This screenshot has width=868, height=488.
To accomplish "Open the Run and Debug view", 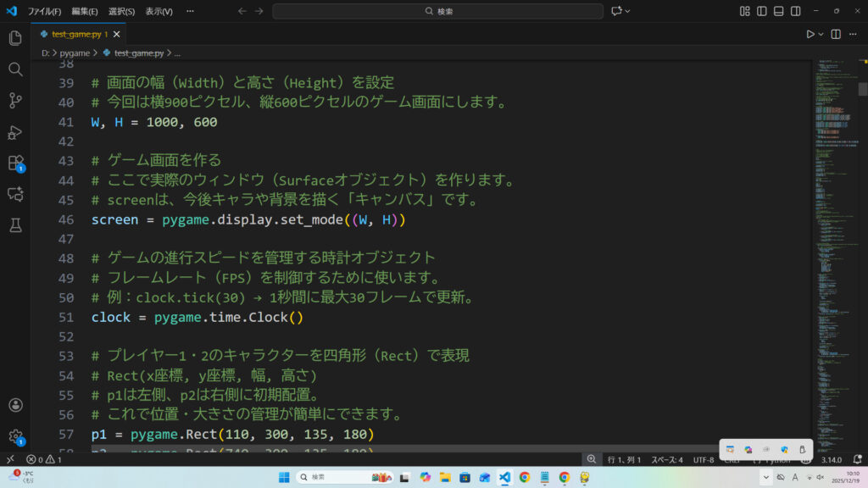I will [14, 131].
